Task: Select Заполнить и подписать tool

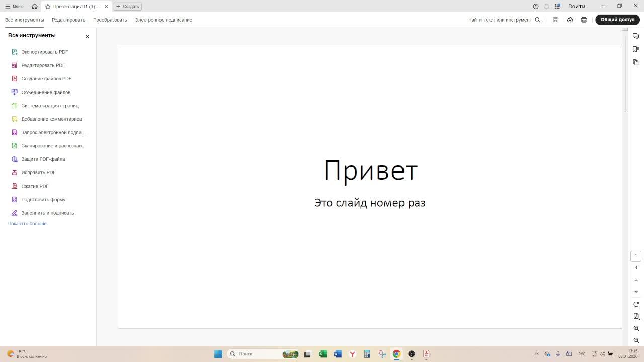Action: pos(48,213)
